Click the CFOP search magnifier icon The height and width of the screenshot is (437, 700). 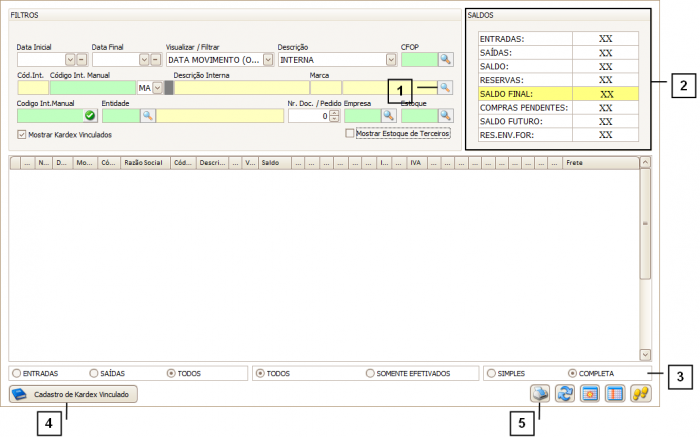pyautogui.click(x=446, y=60)
